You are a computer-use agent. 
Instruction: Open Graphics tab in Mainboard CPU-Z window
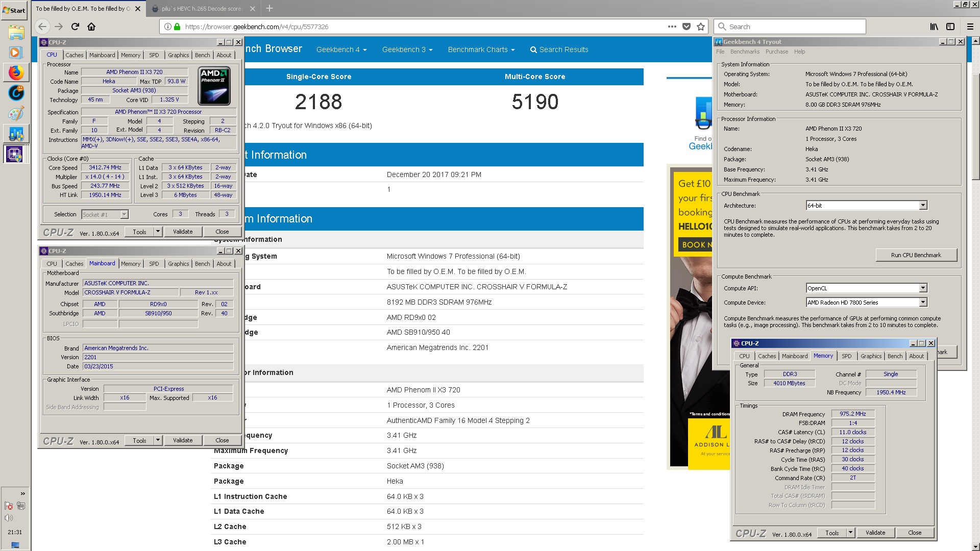pos(178,264)
